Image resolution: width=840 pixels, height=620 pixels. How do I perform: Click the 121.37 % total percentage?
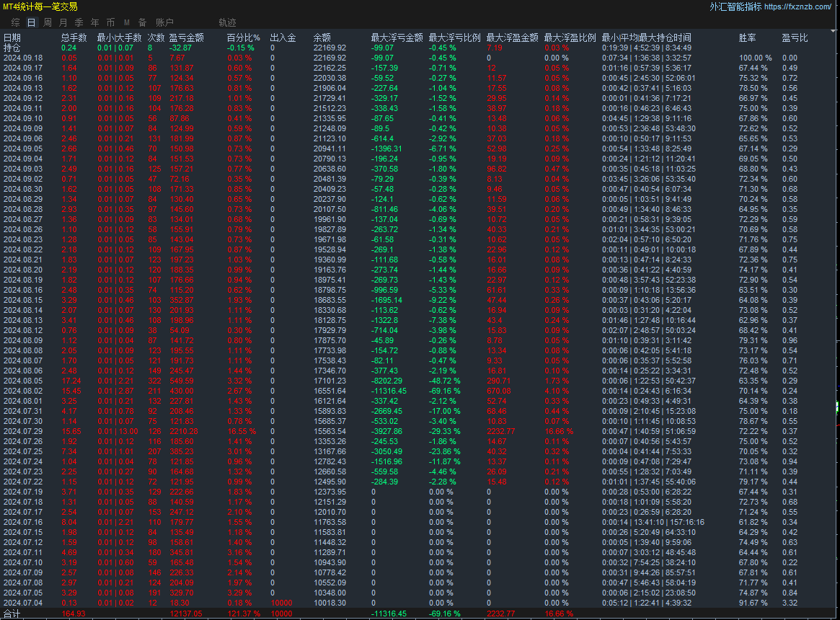(244, 614)
